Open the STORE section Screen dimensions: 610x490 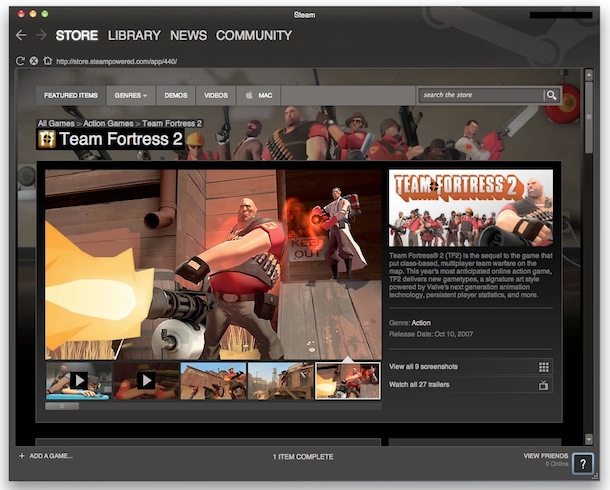point(77,35)
